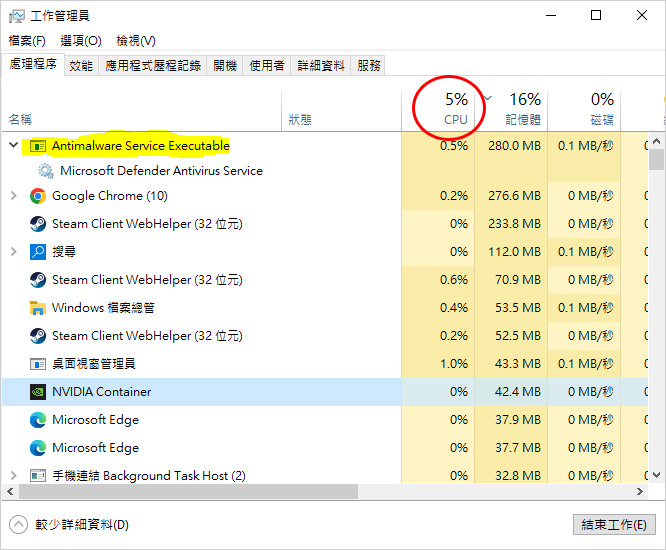Click the Task Manager title bar icon
This screenshot has width=666, height=550.
tap(17, 16)
